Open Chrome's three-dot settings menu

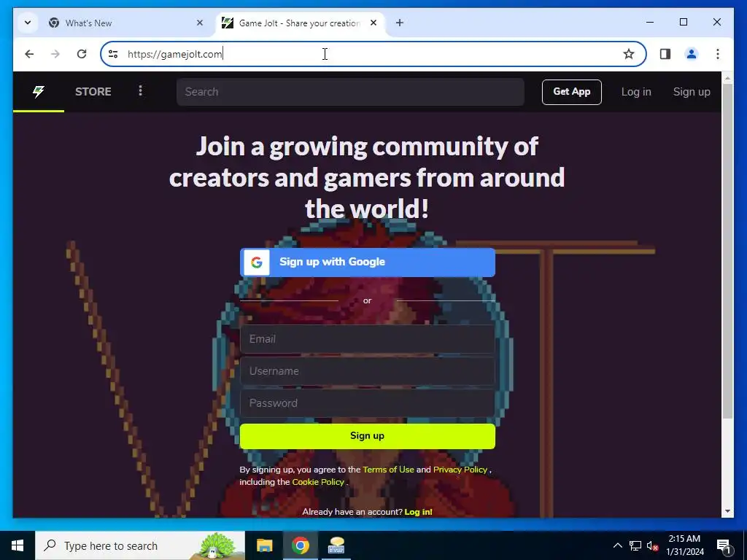point(718,54)
